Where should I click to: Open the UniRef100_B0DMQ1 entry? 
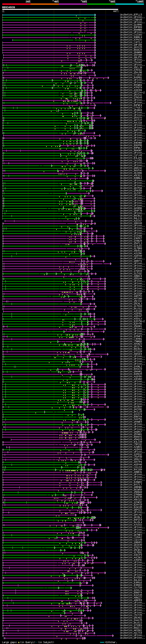point(131,77)
